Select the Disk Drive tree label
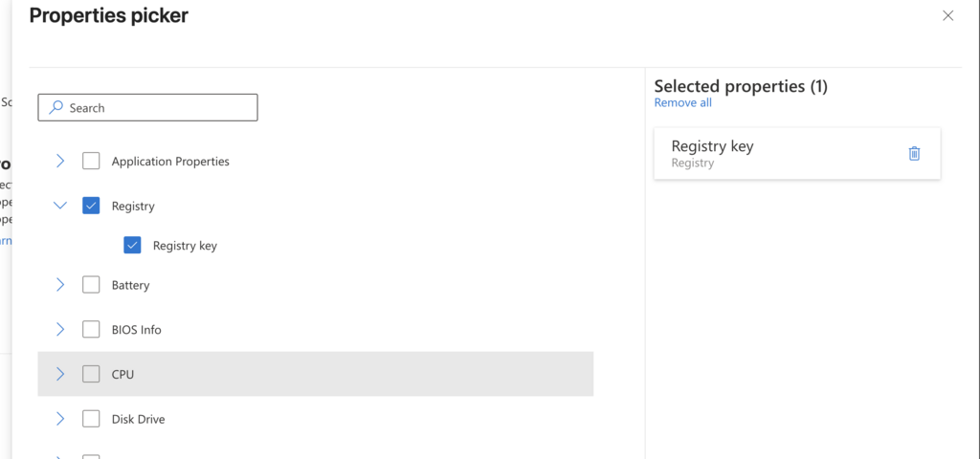Screen dimensions: 980x459 138,419
